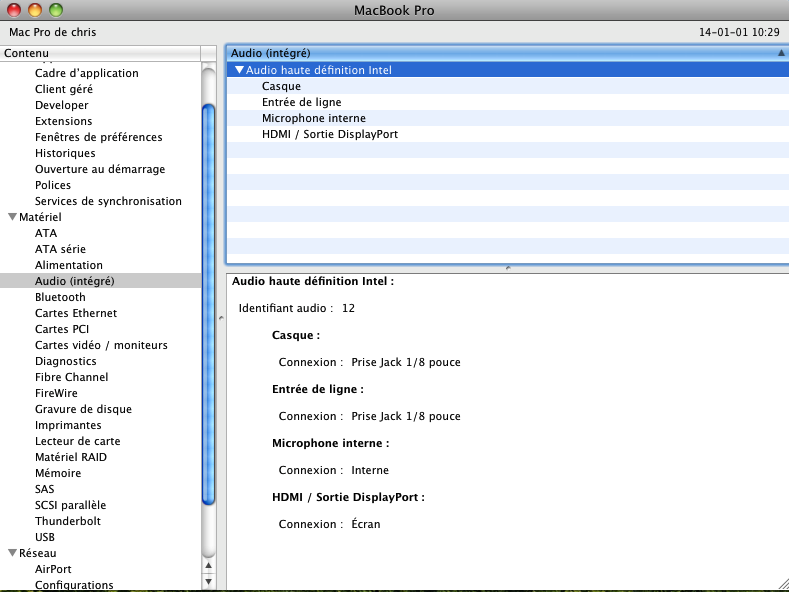The image size is (789, 592).
Task: Collapse Audio haute définition Intel triangle
Action: click(x=240, y=70)
